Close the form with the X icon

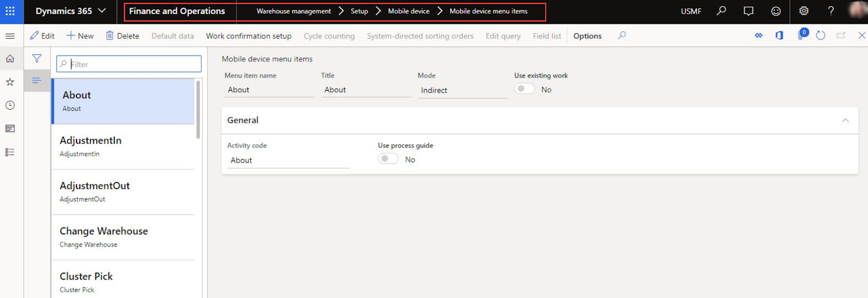coord(861,35)
